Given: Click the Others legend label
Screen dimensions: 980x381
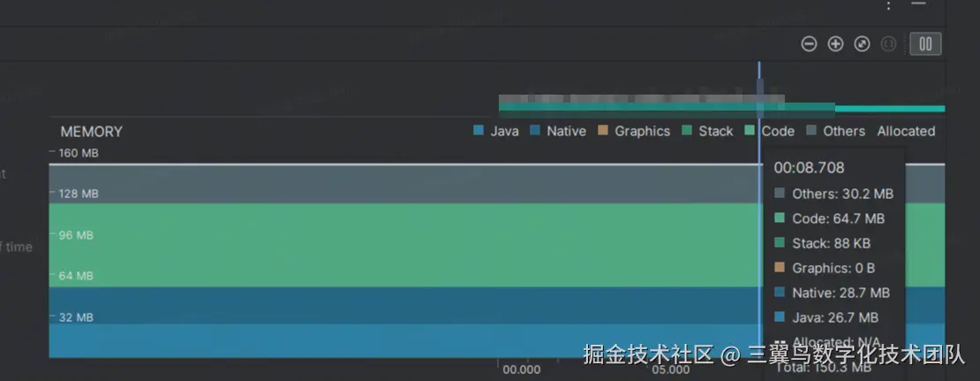Looking at the screenshot, I should [x=844, y=131].
